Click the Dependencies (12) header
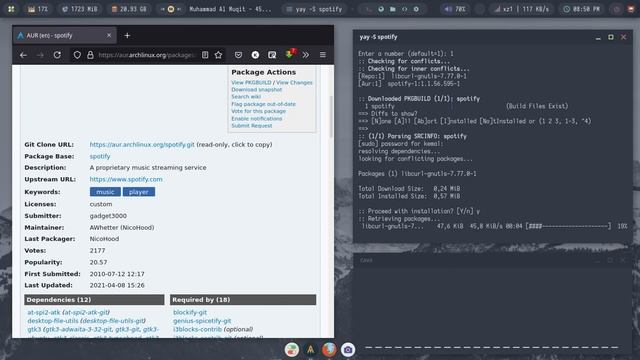Screen dimensions: 640x360 94,300
